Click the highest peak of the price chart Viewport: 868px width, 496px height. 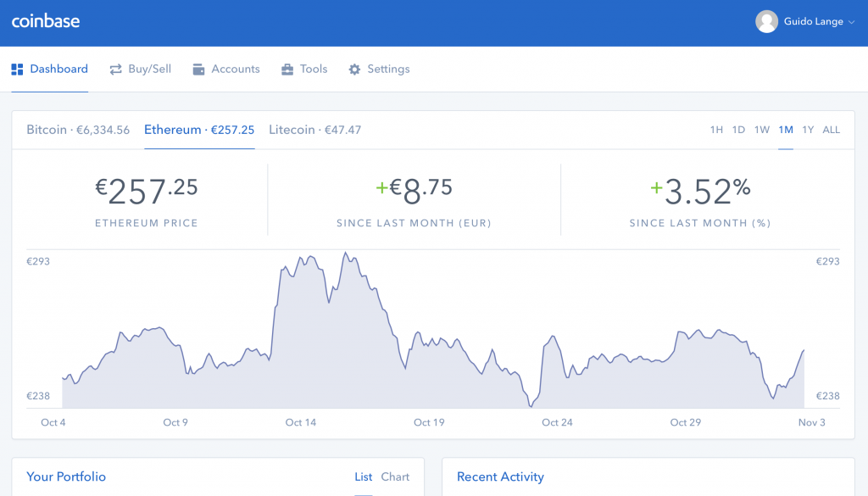tap(346, 253)
